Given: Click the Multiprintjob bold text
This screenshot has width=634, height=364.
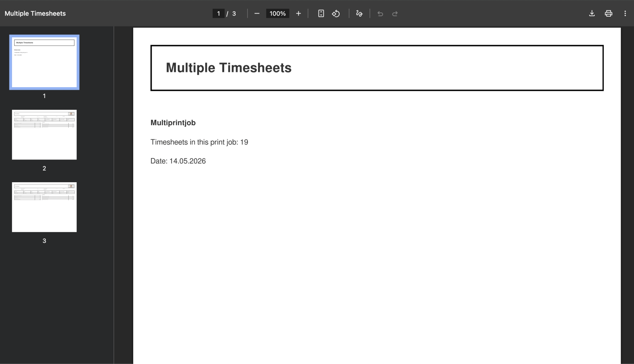Looking at the screenshot, I should (173, 123).
